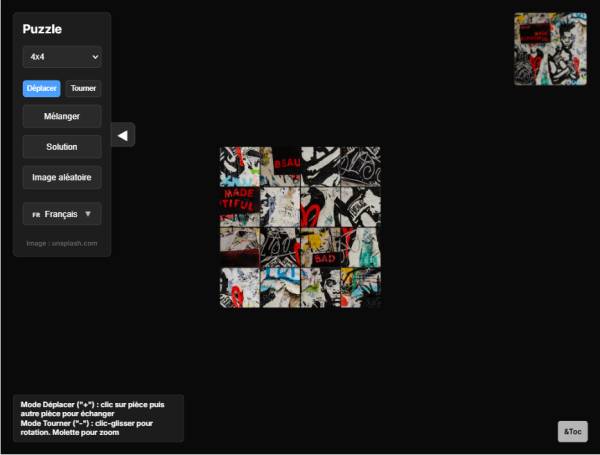600x455 pixels.
Task: Click the top-right puzzle piece
Action: coord(360,167)
